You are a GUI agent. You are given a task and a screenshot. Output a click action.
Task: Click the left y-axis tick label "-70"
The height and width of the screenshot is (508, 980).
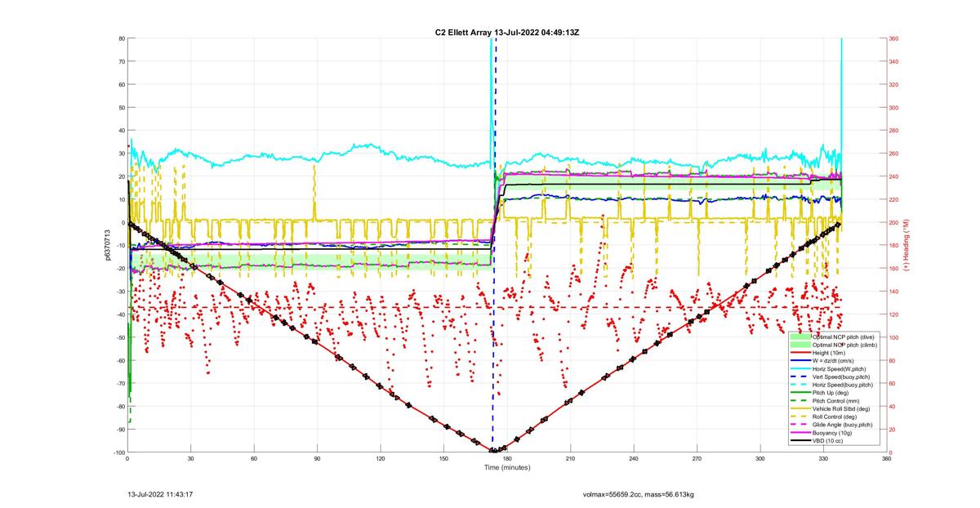pyautogui.click(x=119, y=383)
